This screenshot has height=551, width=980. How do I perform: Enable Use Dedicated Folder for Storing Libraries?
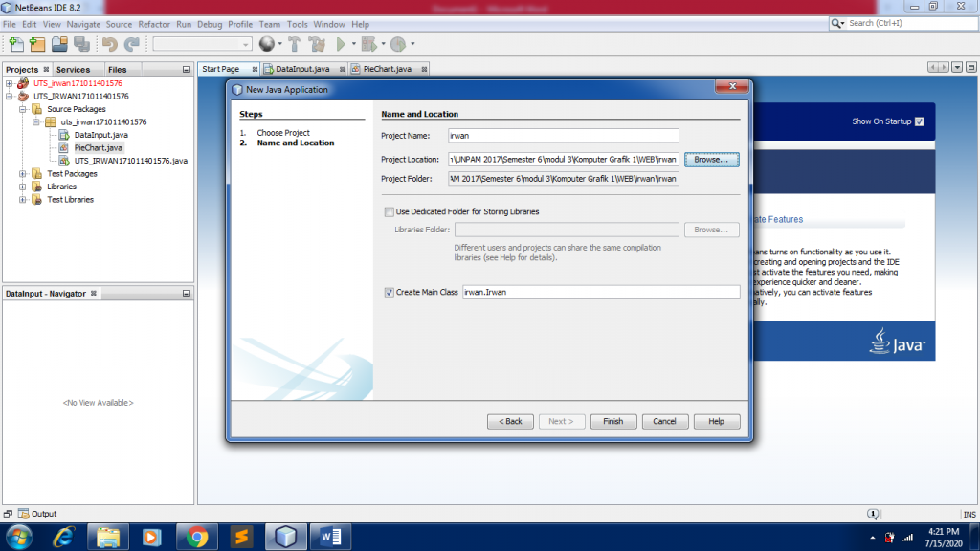point(389,211)
